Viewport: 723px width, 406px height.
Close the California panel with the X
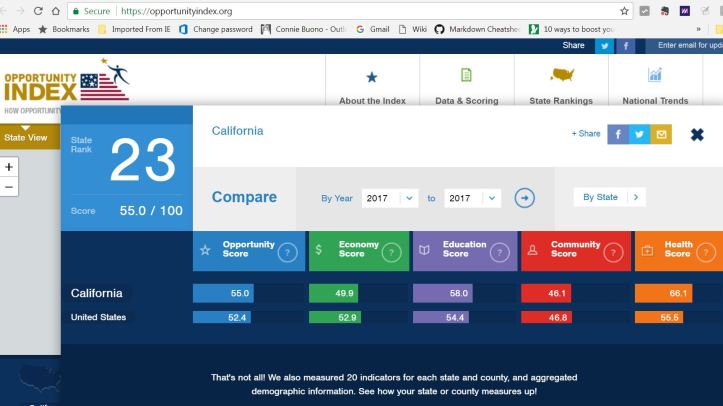697,135
